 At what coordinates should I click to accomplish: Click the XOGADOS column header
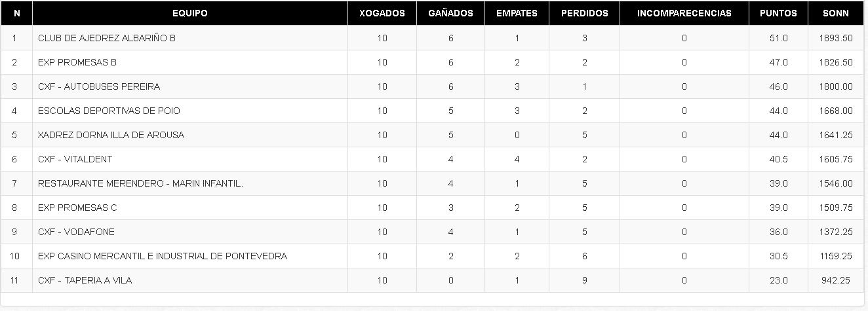tap(382, 13)
